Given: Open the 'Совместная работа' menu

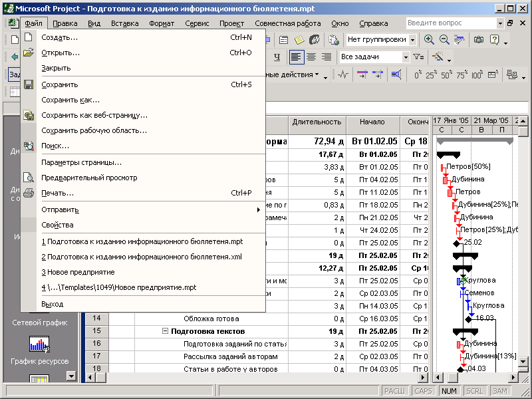Looking at the screenshot, I should click(288, 23).
